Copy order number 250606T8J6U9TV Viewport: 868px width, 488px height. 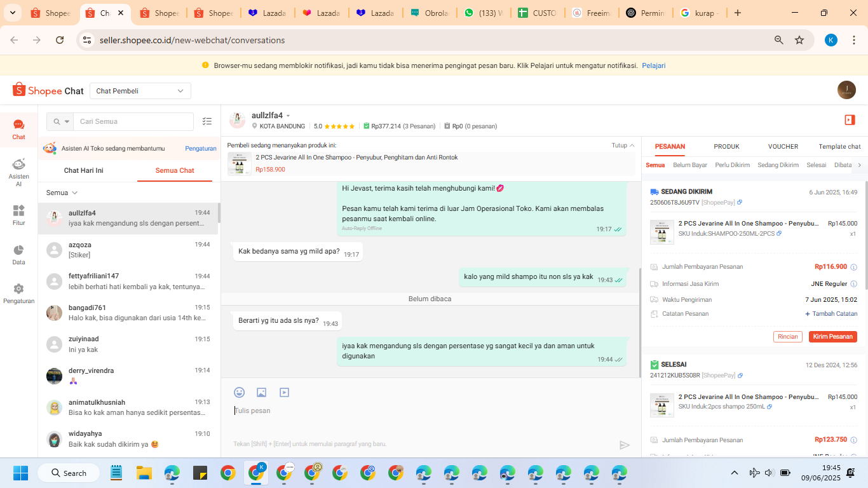pyautogui.click(x=740, y=203)
